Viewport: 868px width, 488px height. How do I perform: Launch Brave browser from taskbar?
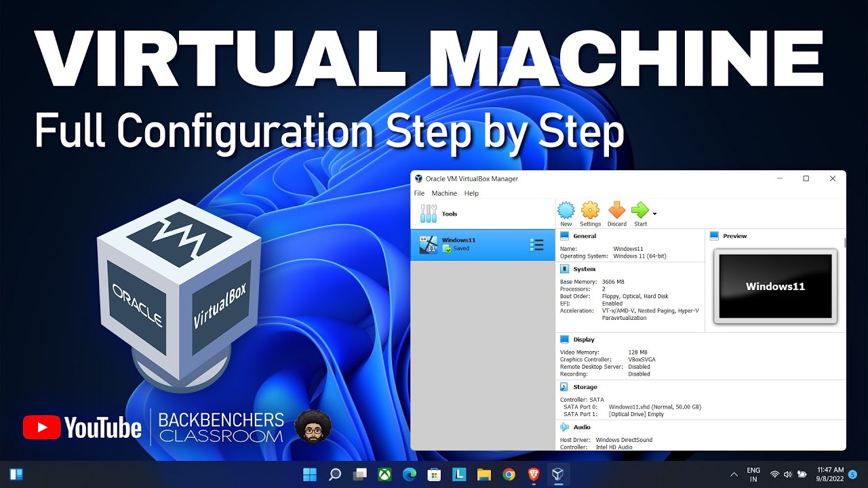[x=534, y=474]
